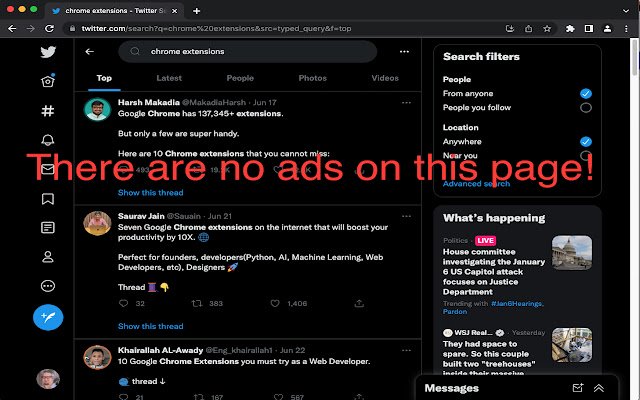This screenshot has height=400, width=640.
Task: Select Anywhere location radio option
Action: click(586, 142)
